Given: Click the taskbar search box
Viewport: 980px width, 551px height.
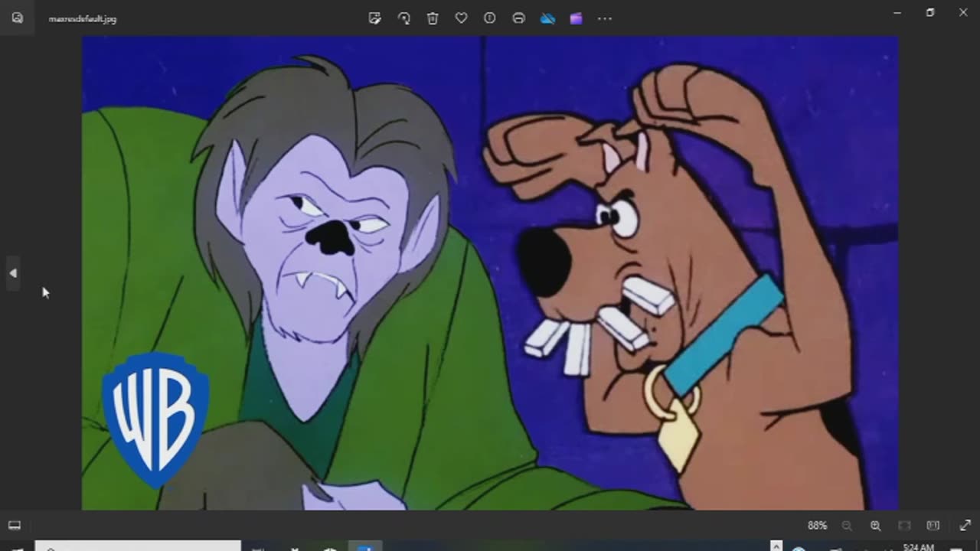Looking at the screenshot, I should [x=138, y=546].
